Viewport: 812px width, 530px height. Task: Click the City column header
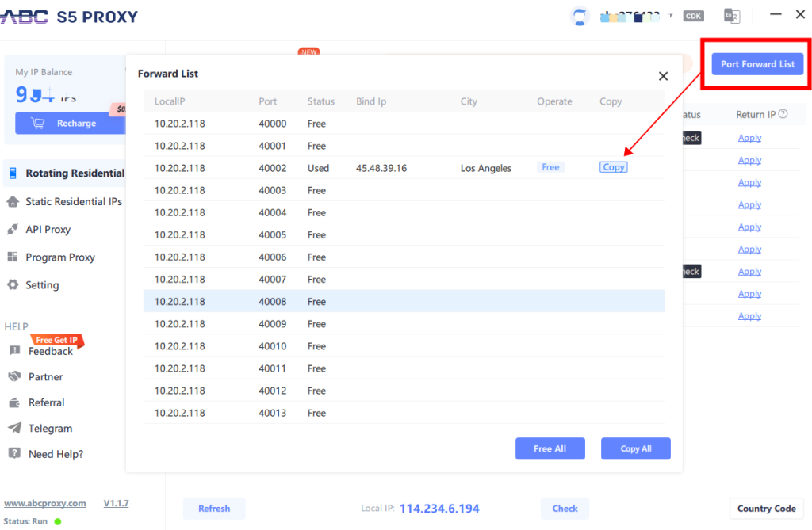click(469, 101)
